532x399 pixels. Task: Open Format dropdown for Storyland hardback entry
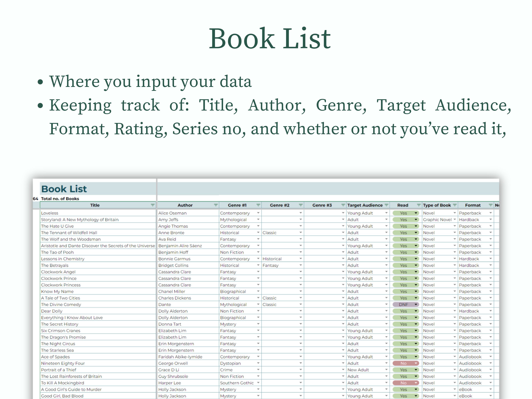click(x=491, y=219)
